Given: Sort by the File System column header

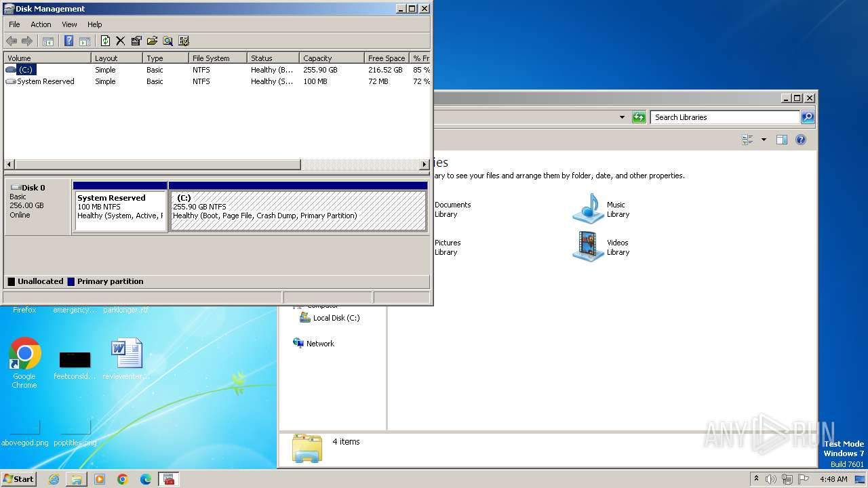Looking at the screenshot, I should (217, 58).
